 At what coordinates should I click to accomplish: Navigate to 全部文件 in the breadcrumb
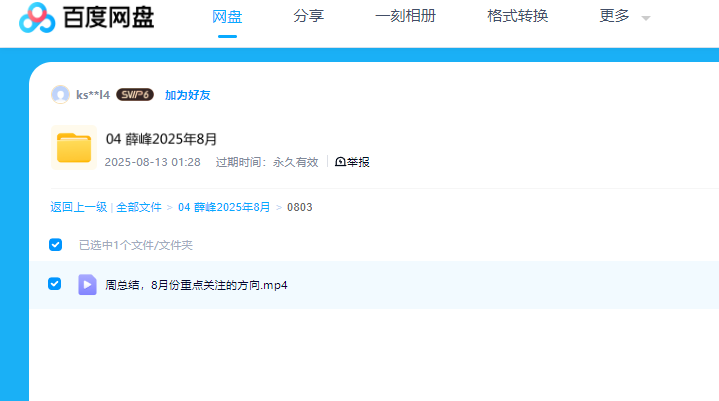click(139, 207)
